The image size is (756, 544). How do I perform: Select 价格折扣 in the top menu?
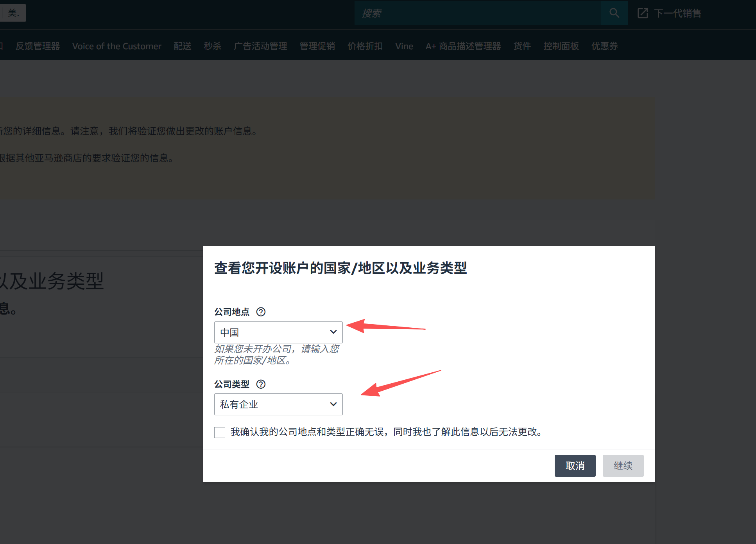[365, 46]
